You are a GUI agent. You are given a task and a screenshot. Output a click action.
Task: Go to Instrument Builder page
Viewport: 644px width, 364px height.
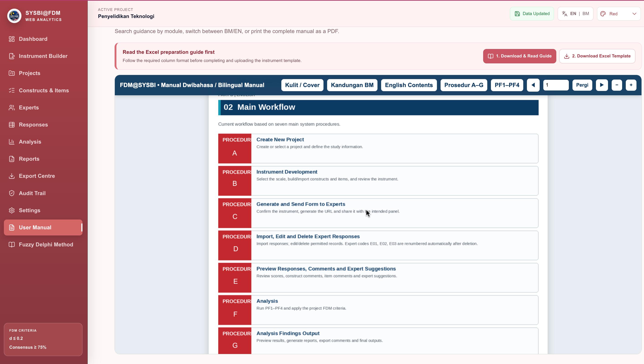pyautogui.click(x=43, y=56)
